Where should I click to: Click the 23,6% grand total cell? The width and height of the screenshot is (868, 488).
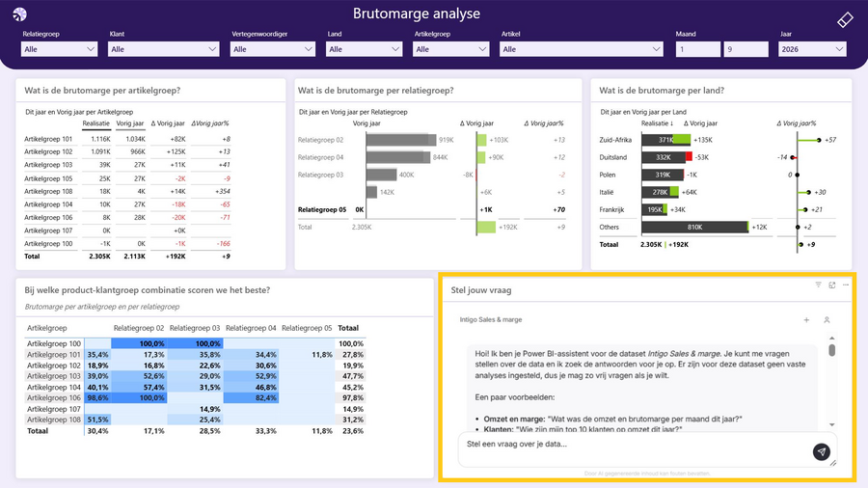[353, 431]
